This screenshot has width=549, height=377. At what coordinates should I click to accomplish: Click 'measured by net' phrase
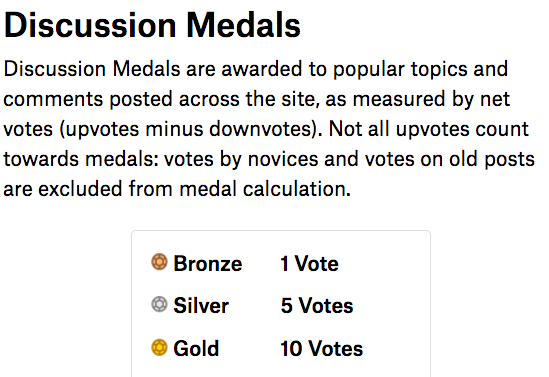click(431, 99)
